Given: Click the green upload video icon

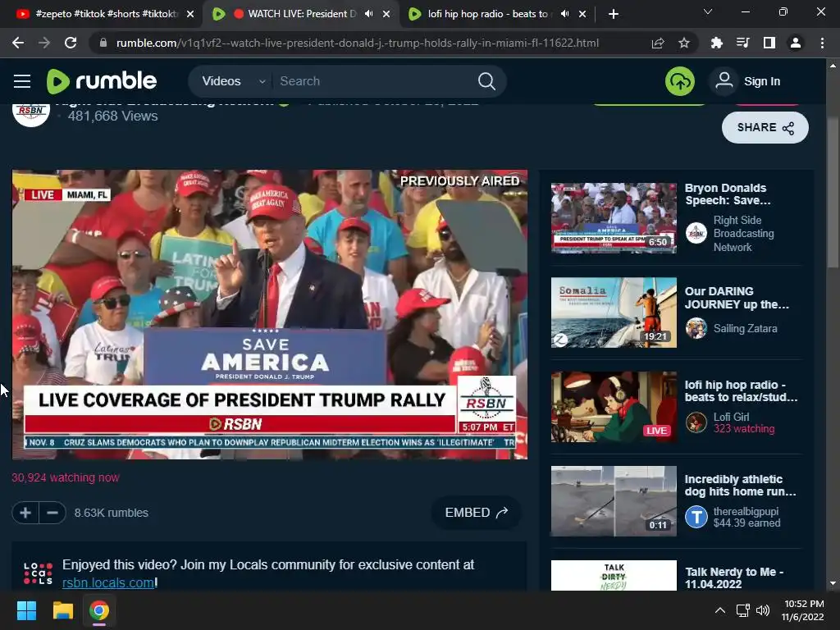Looking at the screenshot, I should tap(680, 81).
